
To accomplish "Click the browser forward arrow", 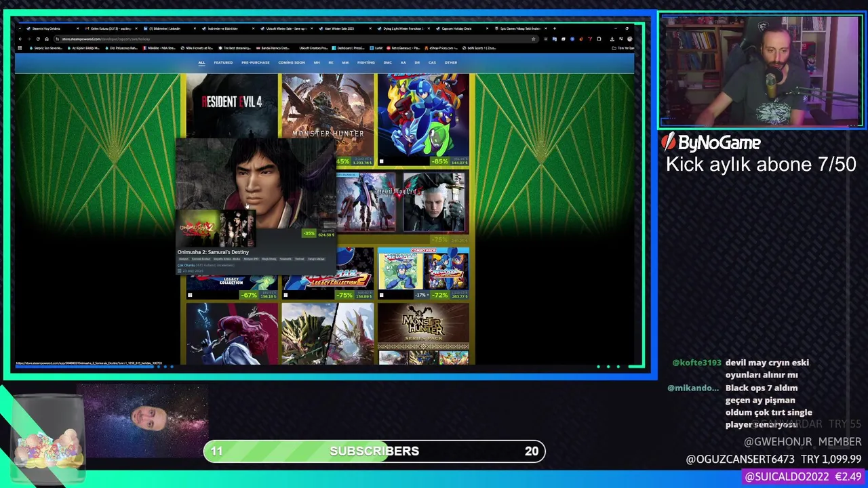I will pyautogui.click(x=29, y=39).
